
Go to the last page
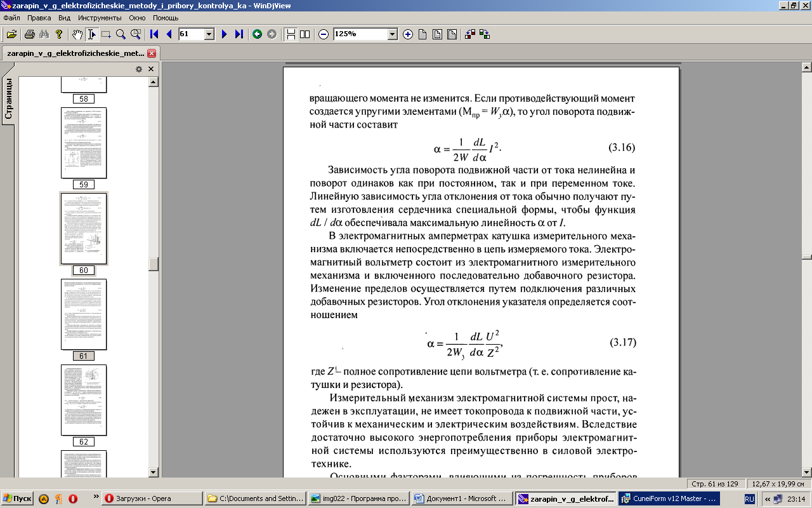pos(239,34)
